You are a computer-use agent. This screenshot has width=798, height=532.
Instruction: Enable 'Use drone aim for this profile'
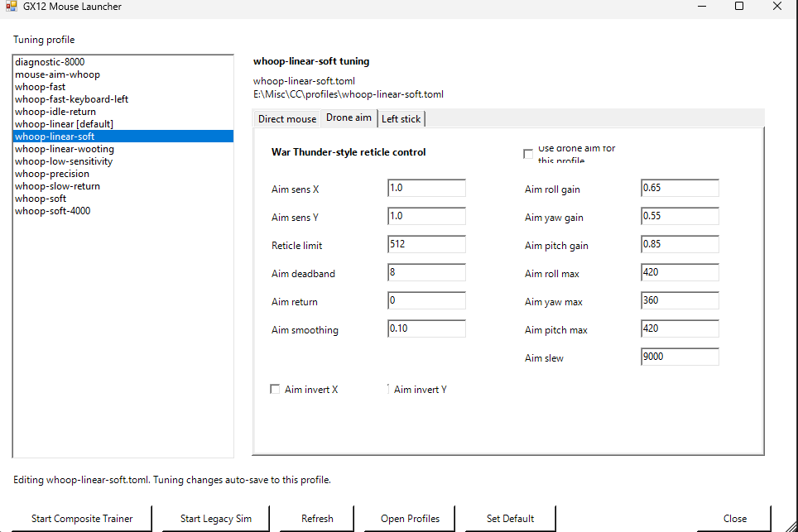pyautogui.click(x=528, y=154)
